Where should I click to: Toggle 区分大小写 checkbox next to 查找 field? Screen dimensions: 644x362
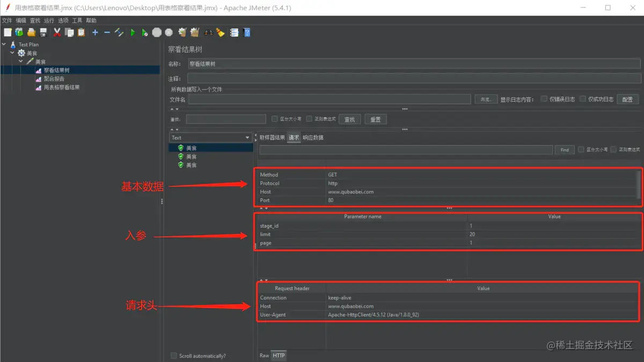tap(275, 119)
